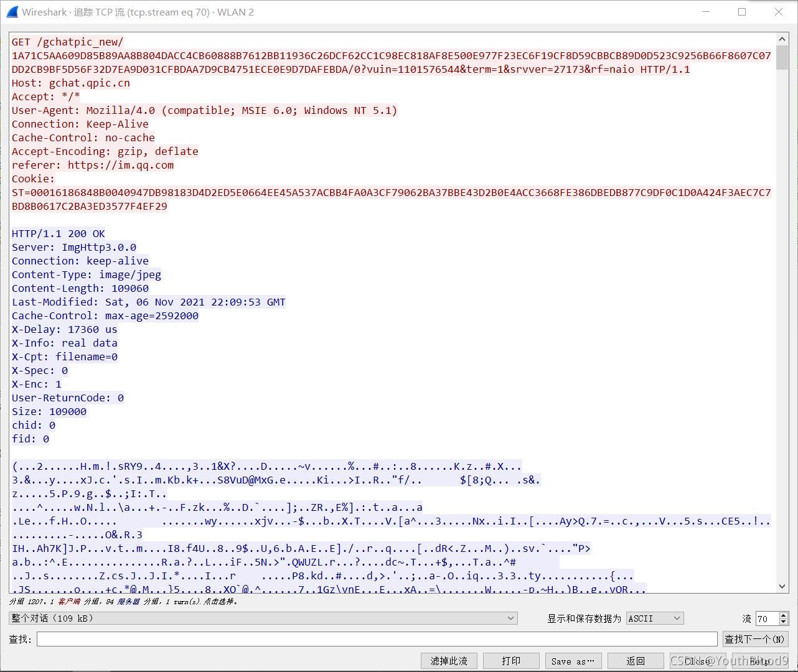Click the 流 stream label beside the number field
This screenshot has width=798, height=672.
click(x=747, y=618)
